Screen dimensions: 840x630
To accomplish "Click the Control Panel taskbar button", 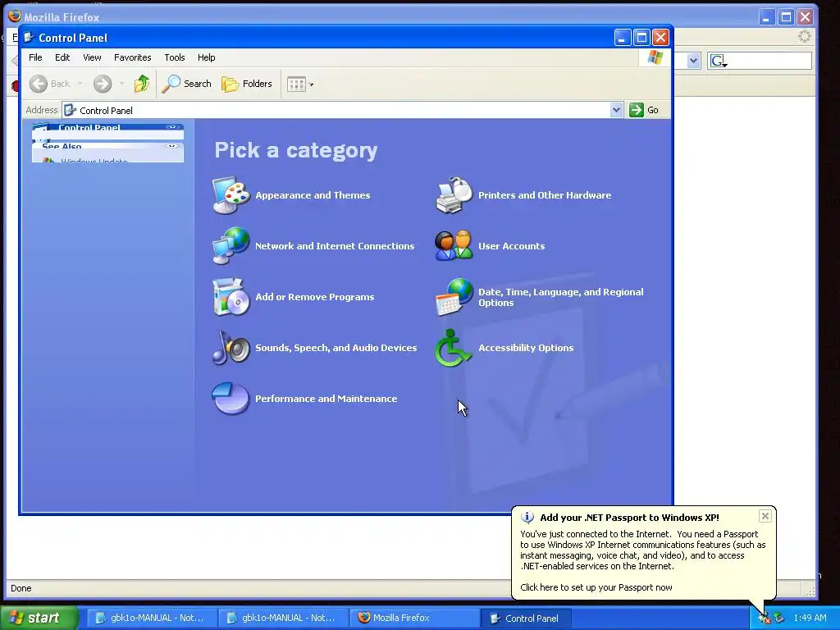I will point(526,618).
